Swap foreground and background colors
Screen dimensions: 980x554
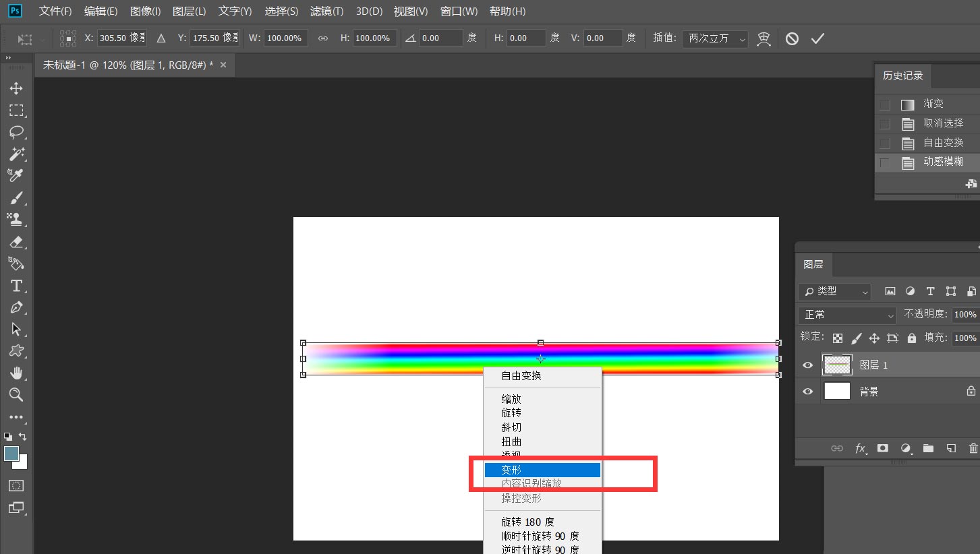pos(23,437)
